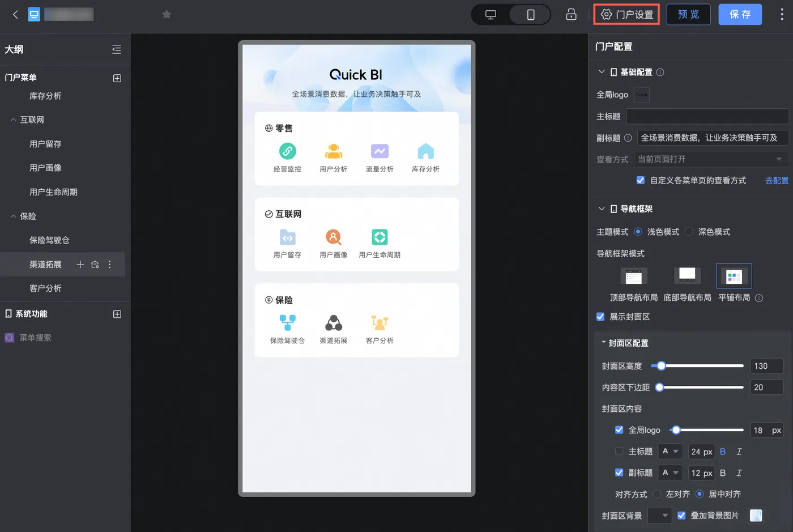Screen dimensions: 793x532
Task: Select 深色模式 theme radio
Action: (x=689, y=232)
